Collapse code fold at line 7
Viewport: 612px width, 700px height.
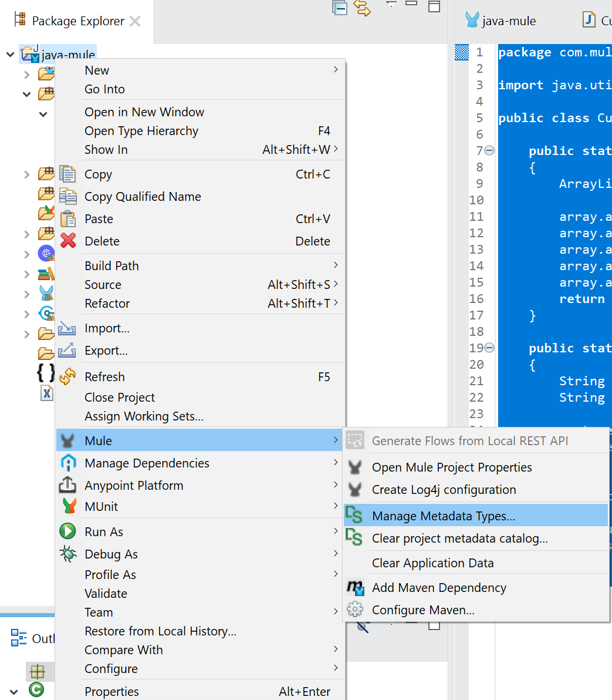pos(489,151)
